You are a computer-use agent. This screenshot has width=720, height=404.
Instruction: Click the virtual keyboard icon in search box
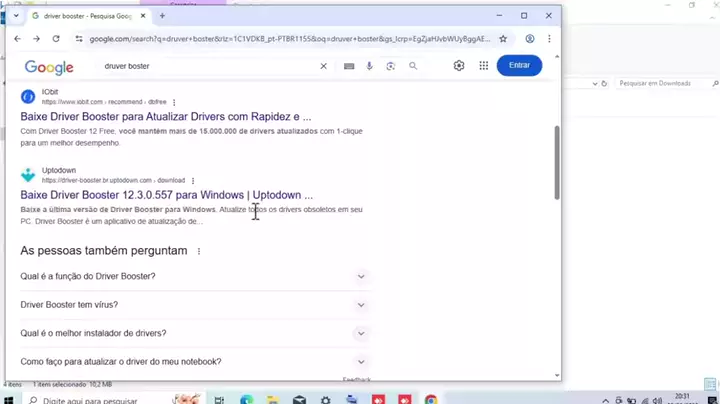coord(349,66)
